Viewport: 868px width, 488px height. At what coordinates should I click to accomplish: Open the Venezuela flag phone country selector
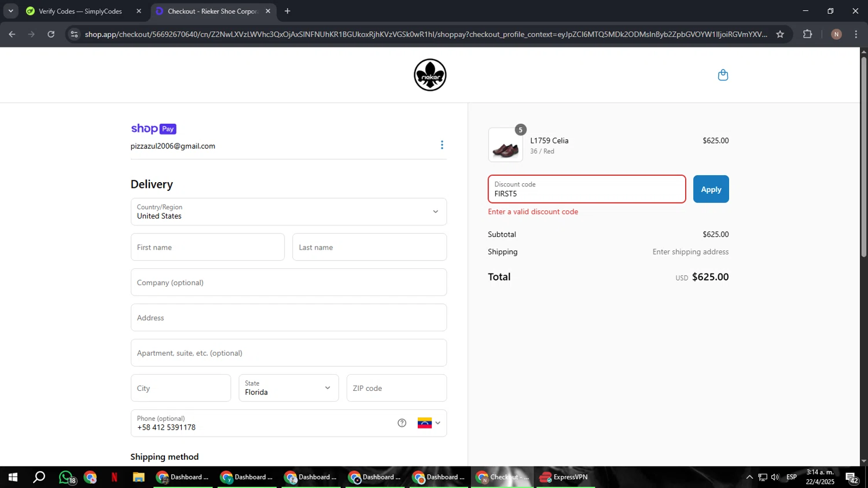(x=429, y=423)
